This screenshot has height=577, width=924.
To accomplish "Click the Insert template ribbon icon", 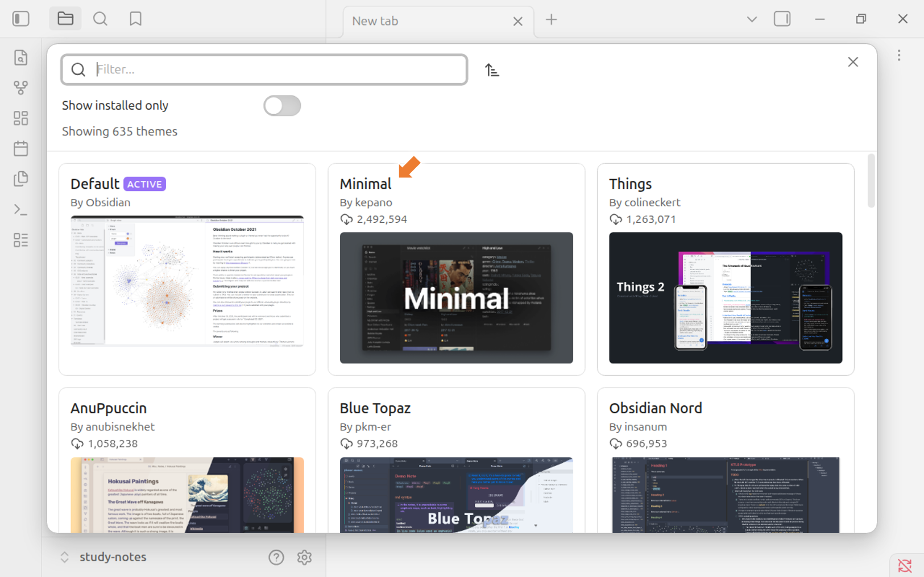I will 21,179.
